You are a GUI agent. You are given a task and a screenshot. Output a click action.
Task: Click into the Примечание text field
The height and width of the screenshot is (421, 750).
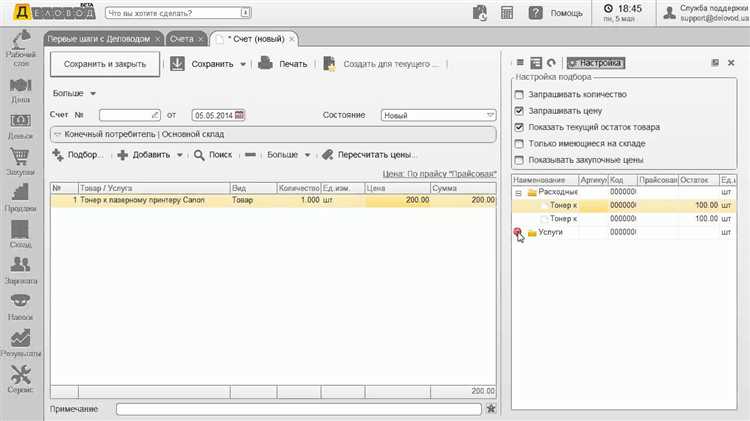click(x=298, y=408)
